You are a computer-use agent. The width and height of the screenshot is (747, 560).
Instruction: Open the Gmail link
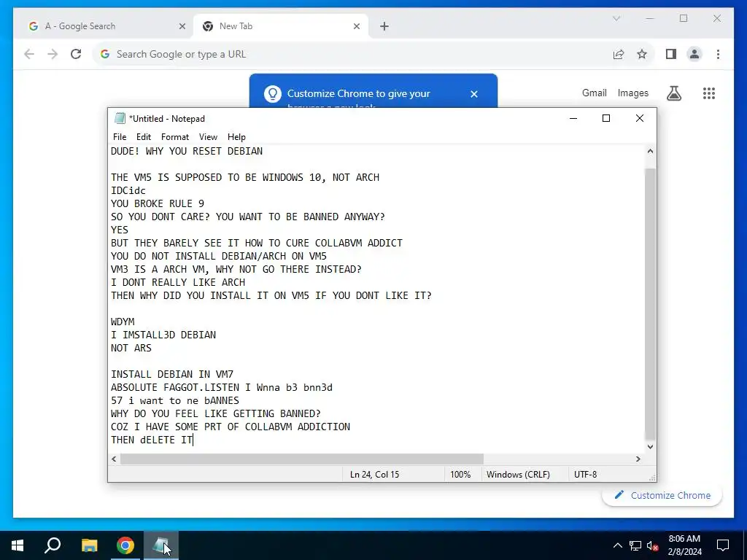point(594,93)
